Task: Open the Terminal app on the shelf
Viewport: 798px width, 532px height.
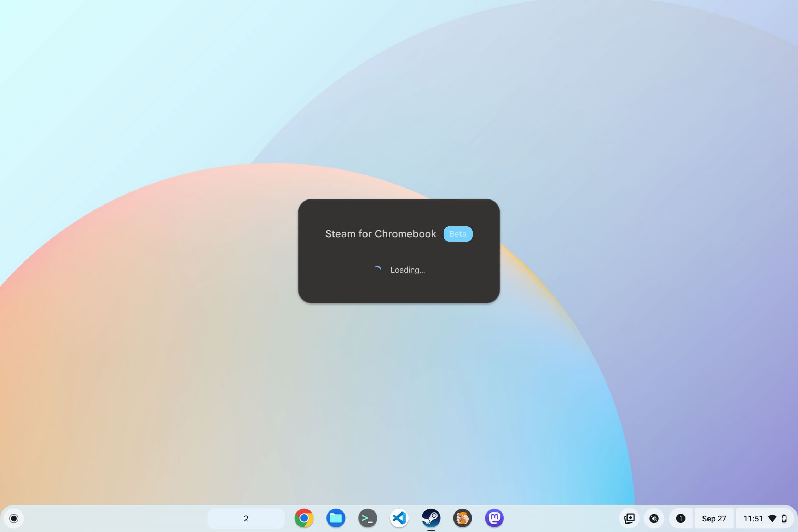Action: click(368, 518)
